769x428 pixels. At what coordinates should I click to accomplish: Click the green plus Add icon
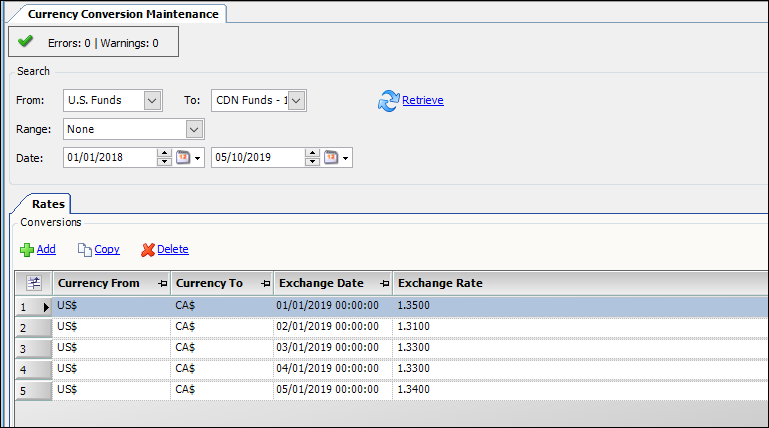[27, 250]
